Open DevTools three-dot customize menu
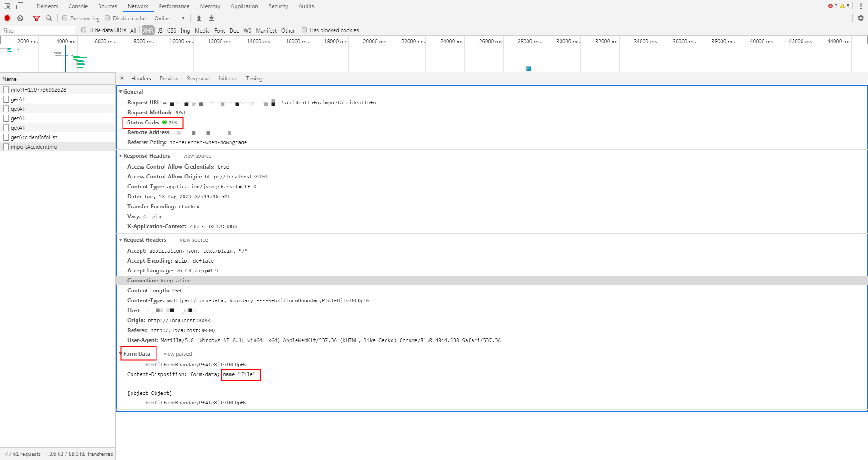This screenshot has width=868, height=460. point(861,6)
